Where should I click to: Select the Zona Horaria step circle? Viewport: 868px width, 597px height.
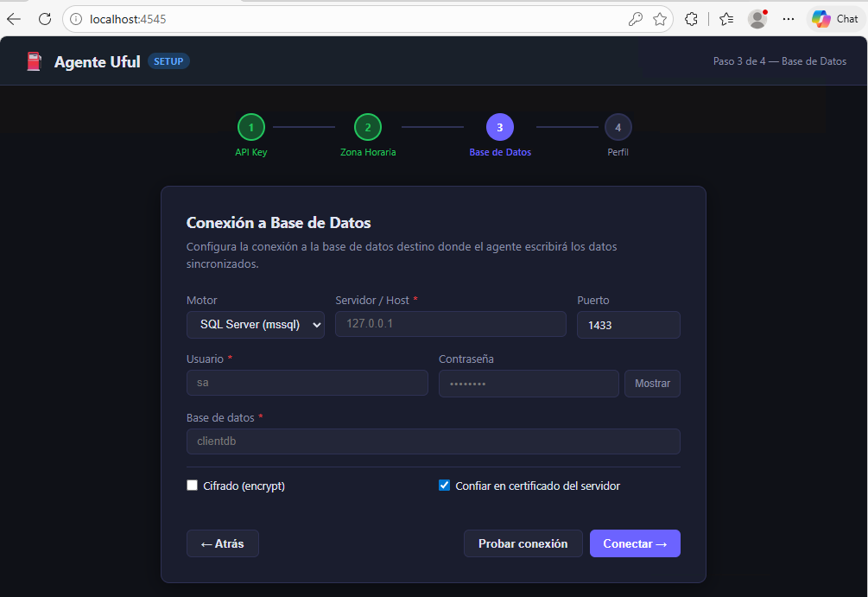pos(368,127)
